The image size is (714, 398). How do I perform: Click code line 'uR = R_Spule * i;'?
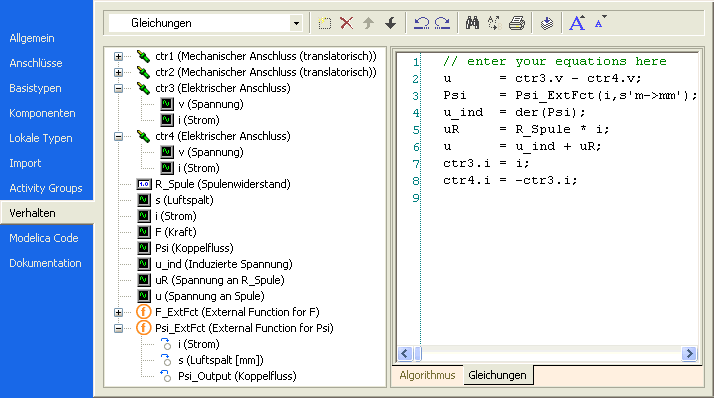click(x=526, y=129)
